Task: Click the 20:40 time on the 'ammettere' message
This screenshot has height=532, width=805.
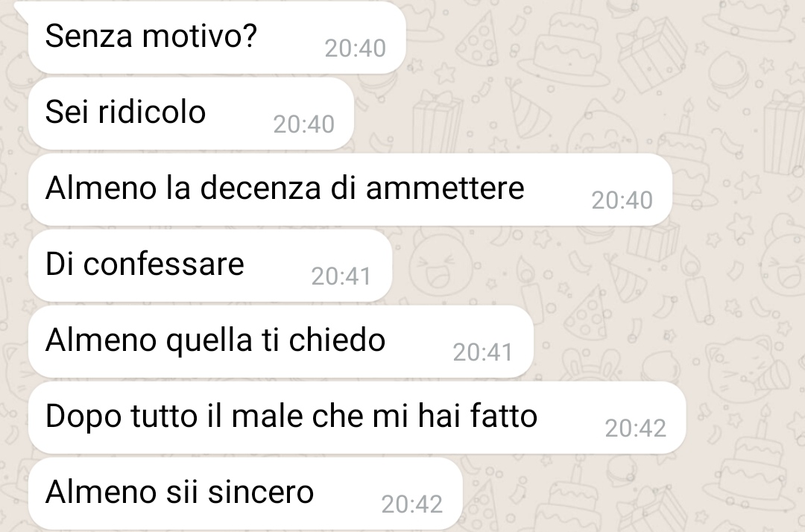Action: (x=622, y=200)
